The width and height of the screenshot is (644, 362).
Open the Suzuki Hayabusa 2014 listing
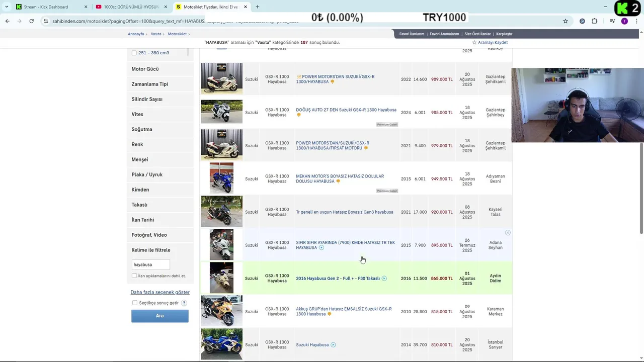[x=312, y=344]
